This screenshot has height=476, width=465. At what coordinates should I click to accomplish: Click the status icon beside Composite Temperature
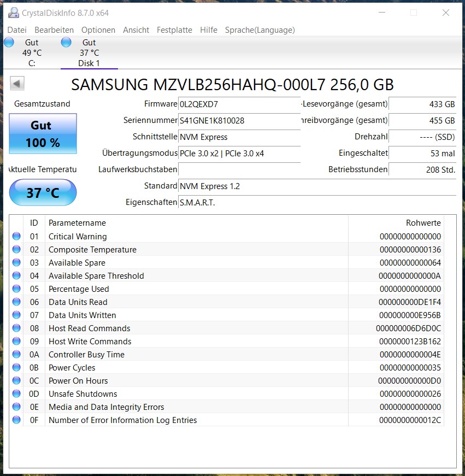pos(16,250)
